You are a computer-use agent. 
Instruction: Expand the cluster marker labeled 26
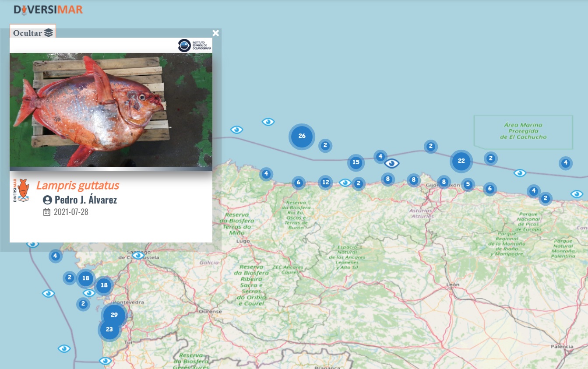point(302,136)
